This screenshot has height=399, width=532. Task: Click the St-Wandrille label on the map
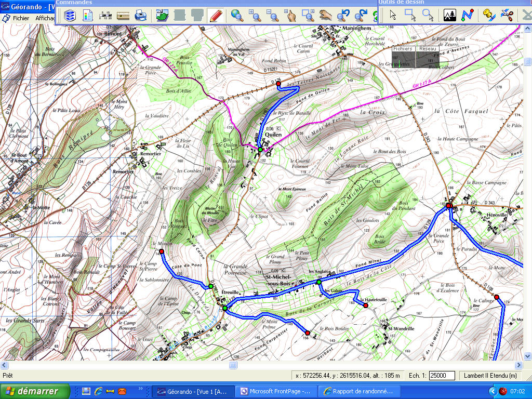point(401,328)
